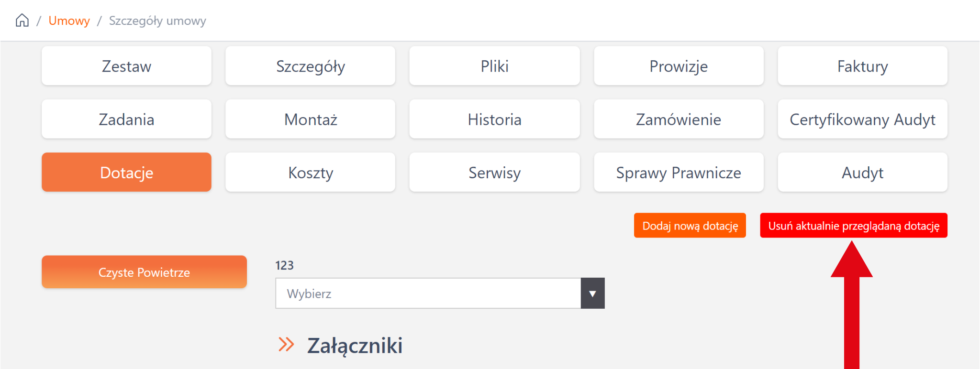Viewport: 980px width, 369px height.
Task: Switch to the Szczegóły tab
Action: [310, 66]
